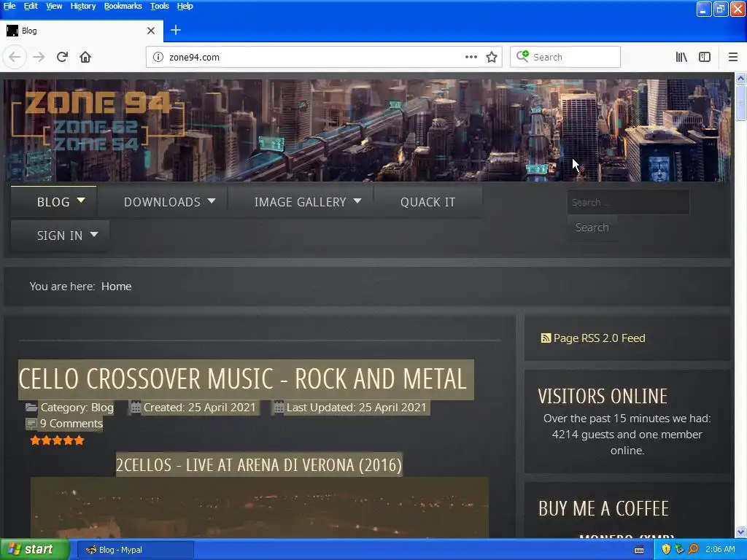747x560 pixels.
Task: Bookmark this page with the star
Action: 492,57
